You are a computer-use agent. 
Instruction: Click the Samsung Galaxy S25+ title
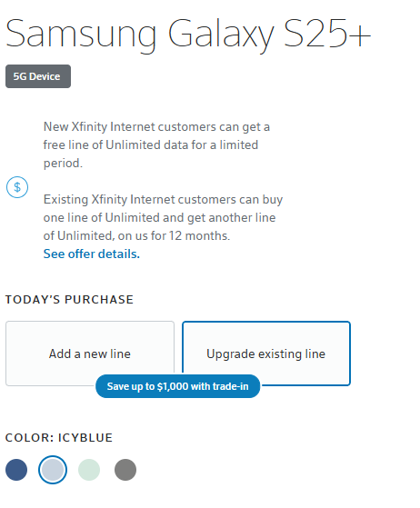tap(188, 34)
